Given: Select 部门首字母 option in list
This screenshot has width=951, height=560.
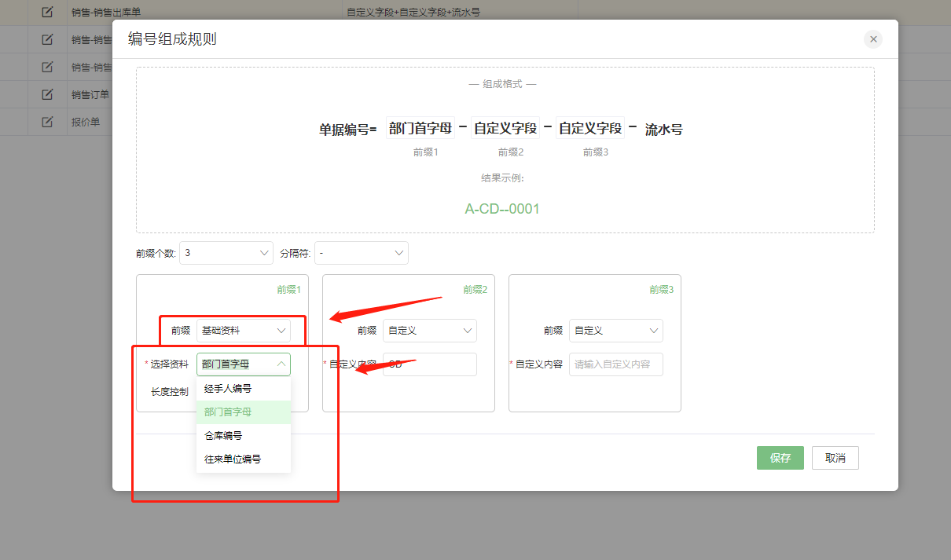Looking at the screenshot, I should [244, 412].
